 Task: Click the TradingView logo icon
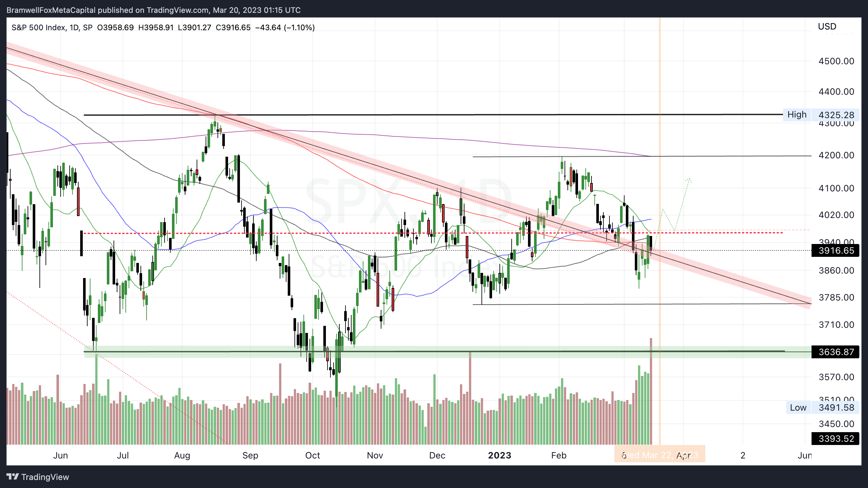coord(13,476)
